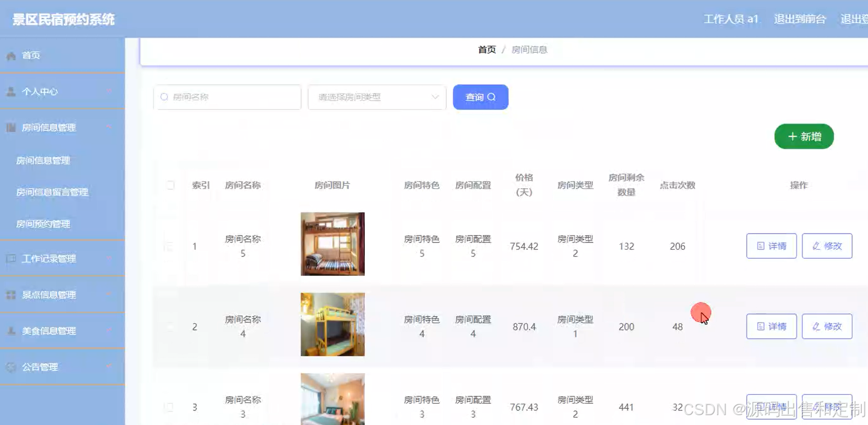
Task: Check the checkbox for row 房间名称4
Action: (169, 326)
